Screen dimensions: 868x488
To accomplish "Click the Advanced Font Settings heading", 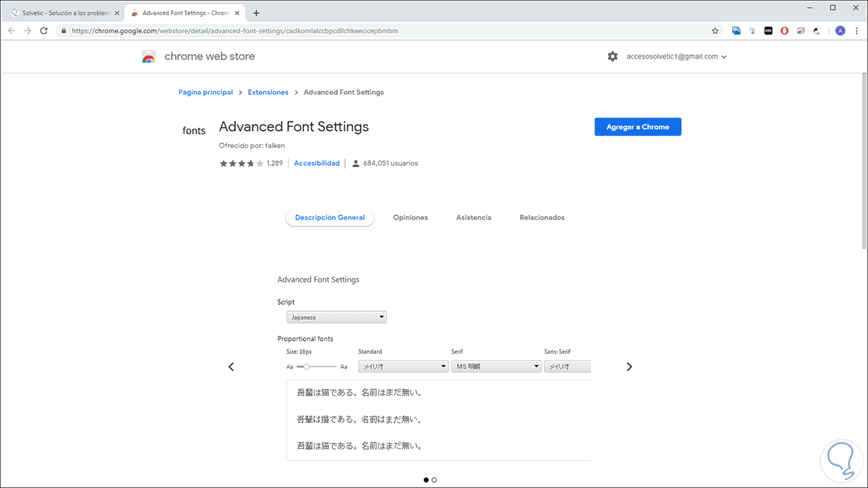I will pyautogui.click(x=294, y=127).
